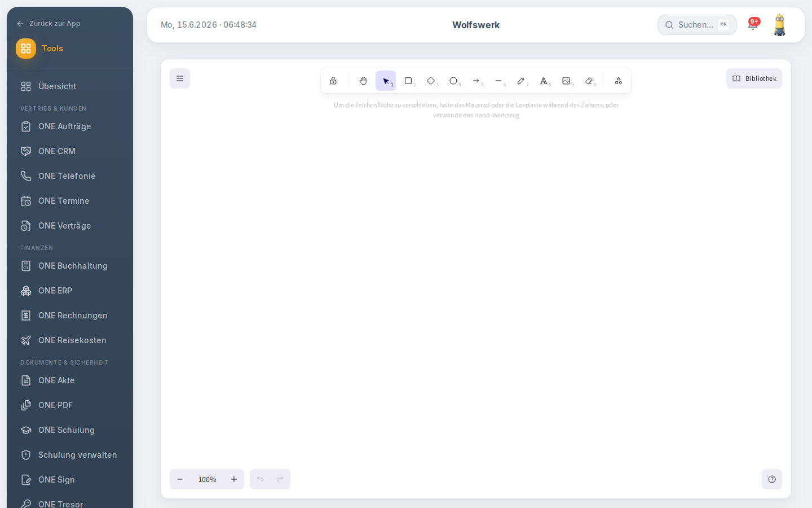Open ONE Verträge in the sidebar
Screen dimensions: 812x508
tap(70, 226)
